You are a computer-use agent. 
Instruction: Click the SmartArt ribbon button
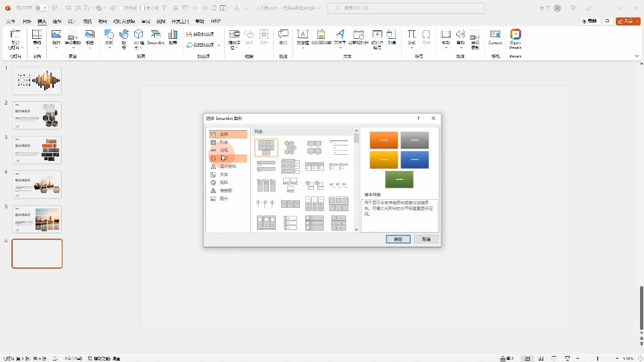coord(156,37)
